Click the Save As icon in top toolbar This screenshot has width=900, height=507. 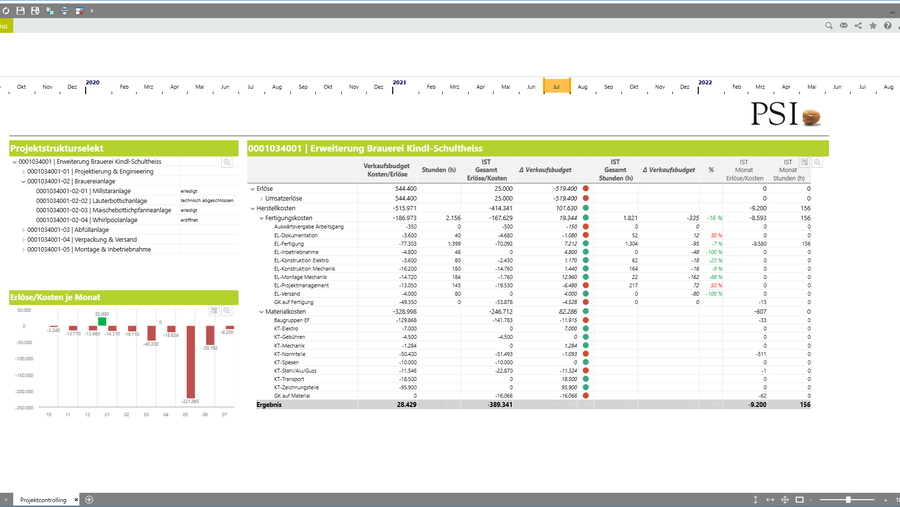[35, 10]
